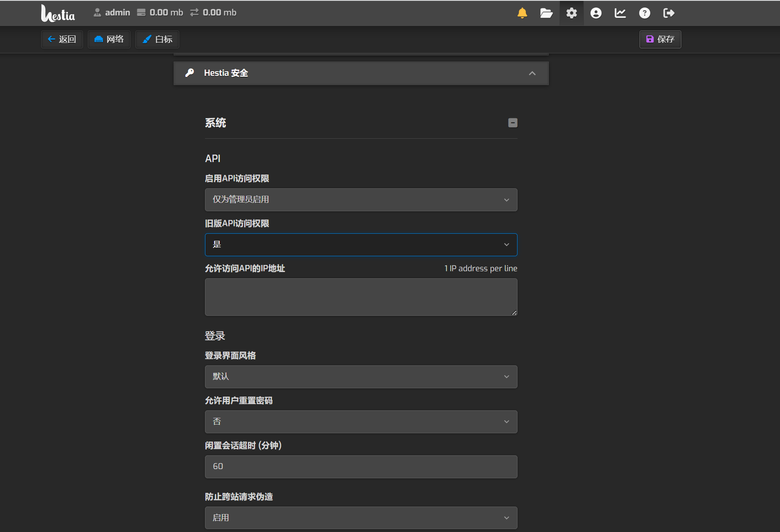Viewport: 780px width, 532px height.
Task: Click the 保存 save button
Action: click(660, 39)
